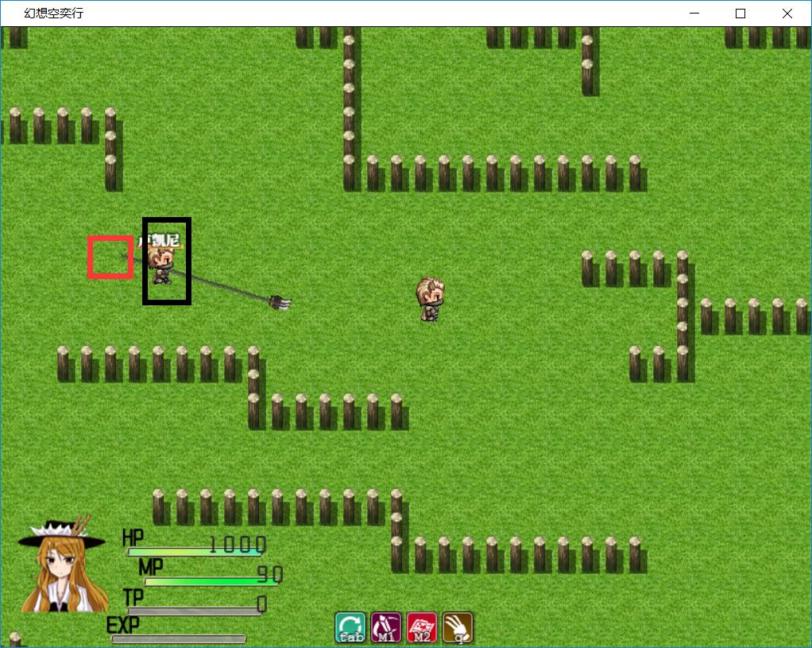The image size is (812, 648).
Task: Click the claw at the chain's end
Action: tap(280, 301)
